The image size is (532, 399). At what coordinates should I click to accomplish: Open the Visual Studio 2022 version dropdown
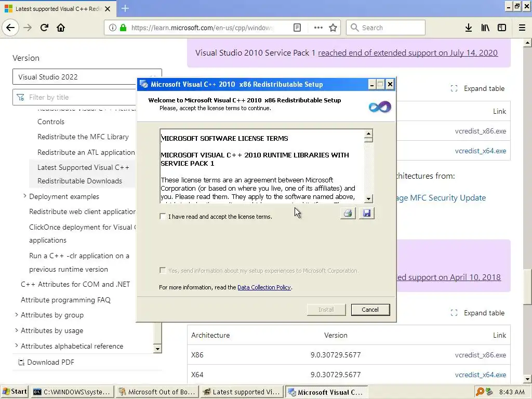tap(87, 77)
